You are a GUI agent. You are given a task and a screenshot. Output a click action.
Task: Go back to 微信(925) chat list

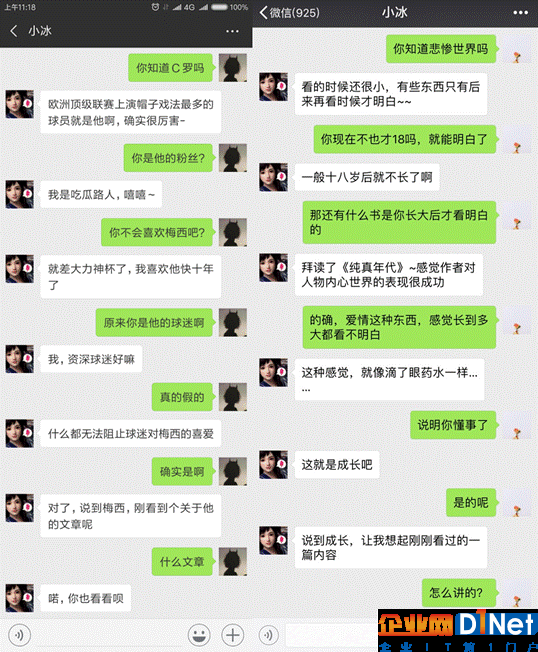point(290,12)
